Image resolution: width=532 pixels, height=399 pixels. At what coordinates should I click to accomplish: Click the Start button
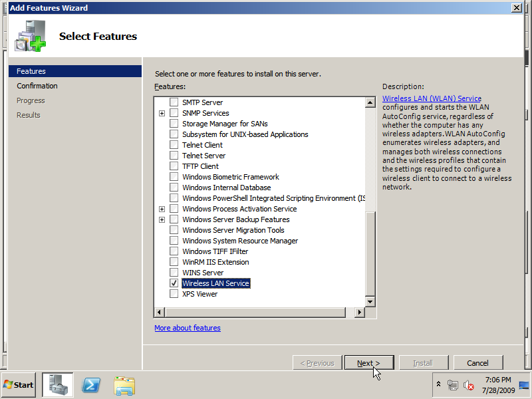point(19,385)
